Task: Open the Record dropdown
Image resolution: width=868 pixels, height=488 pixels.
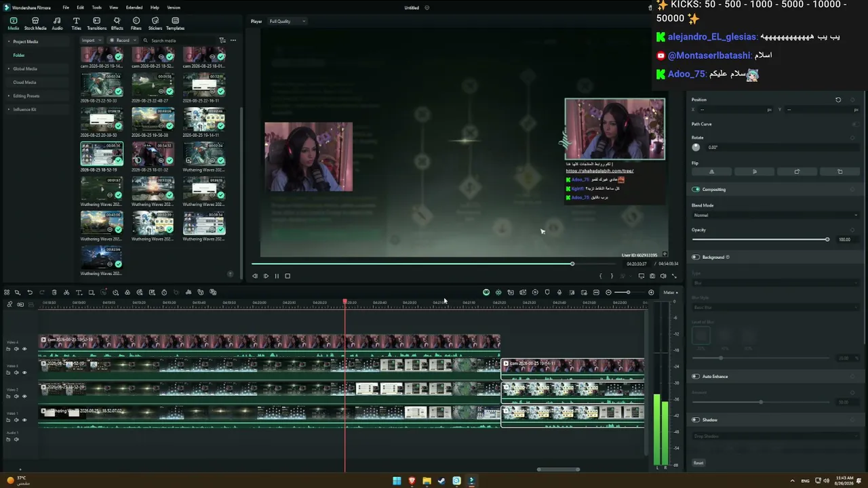Action: [x=122, y=41]
